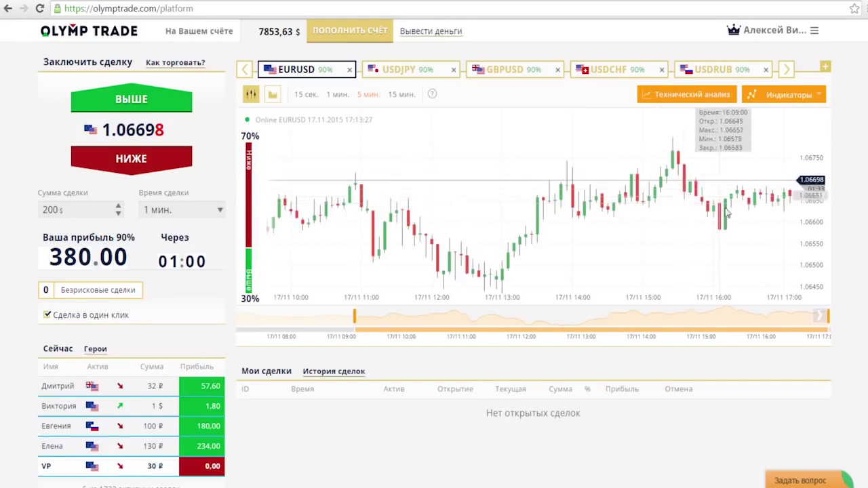Viewport: 868px width, 488px height.
Task: Close the GBPUSD tab
Action: [558, 70]
